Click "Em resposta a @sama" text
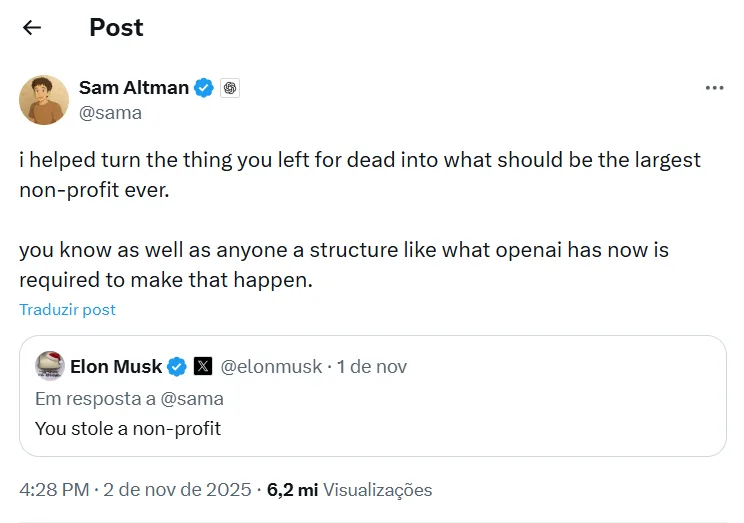 point(129,399)
